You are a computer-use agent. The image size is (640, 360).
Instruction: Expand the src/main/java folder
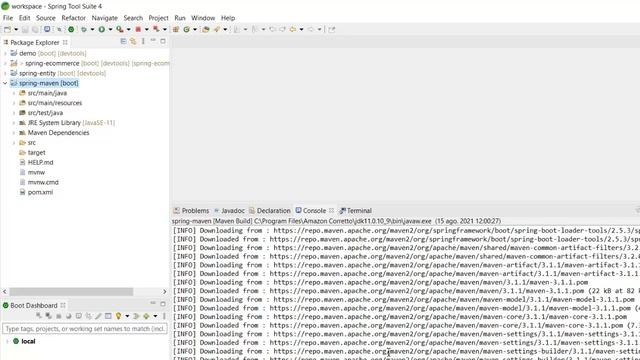click(x=14, y=93)
